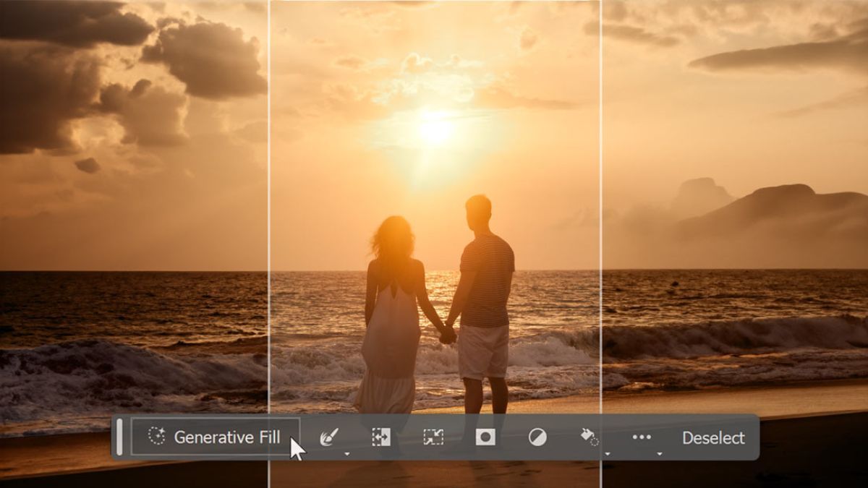Click the taskbar drag handle grip
Screen dimensions: 868x488
coord(119,437)
